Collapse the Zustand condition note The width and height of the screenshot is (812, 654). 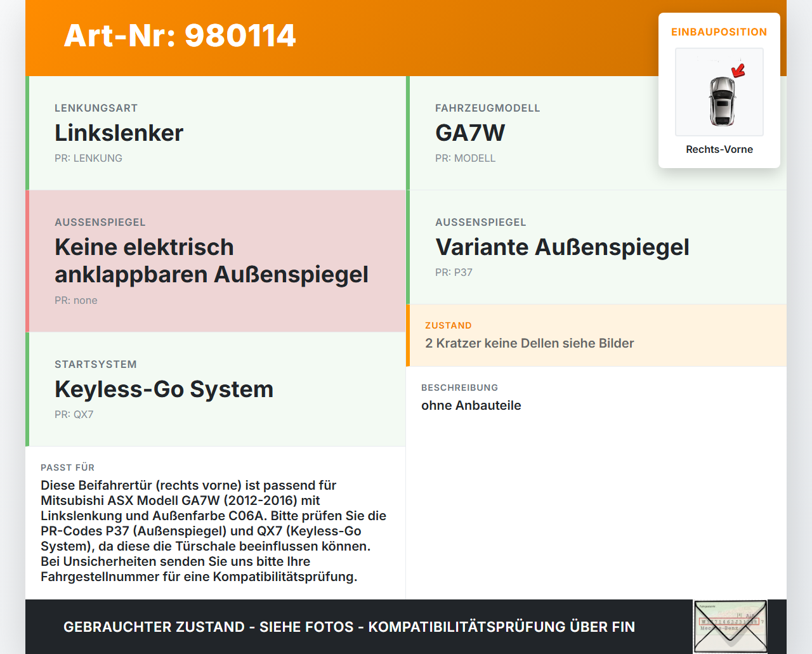point(529,343)
